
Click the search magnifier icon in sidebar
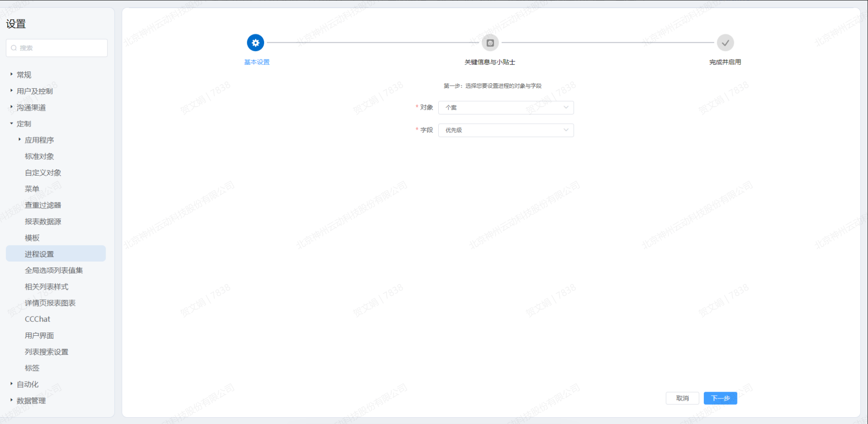click(14, 48)
